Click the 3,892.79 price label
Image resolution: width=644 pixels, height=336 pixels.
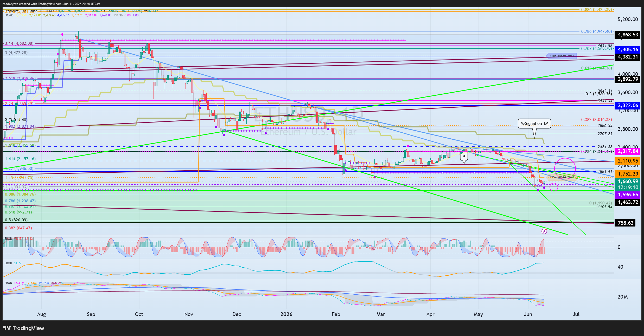click(x=628, y=79)
